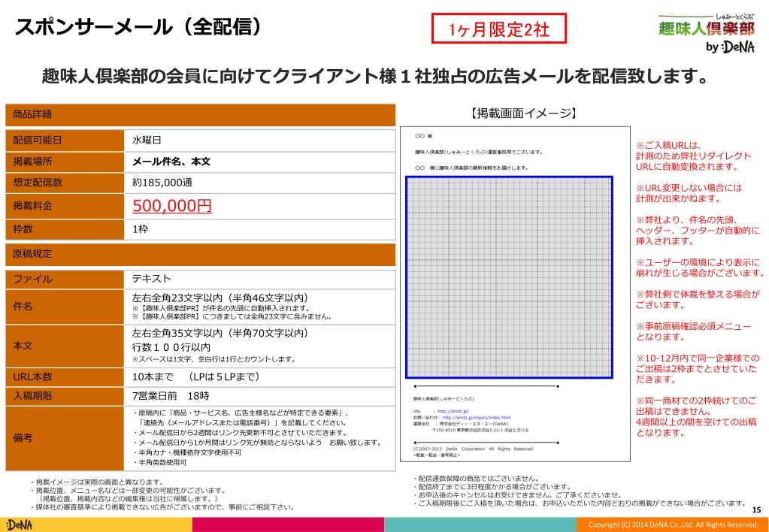Click the テキスト value cell

tap(259, 279)
